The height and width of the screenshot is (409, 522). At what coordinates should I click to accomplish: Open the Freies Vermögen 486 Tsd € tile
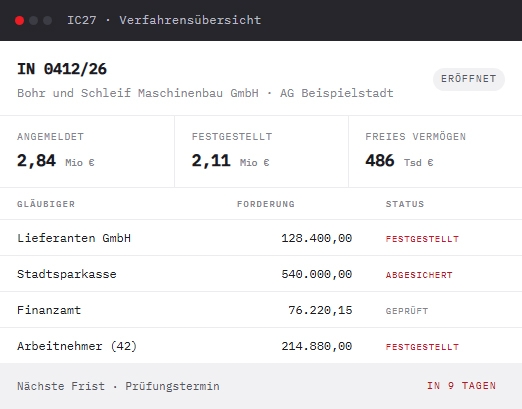435,152
